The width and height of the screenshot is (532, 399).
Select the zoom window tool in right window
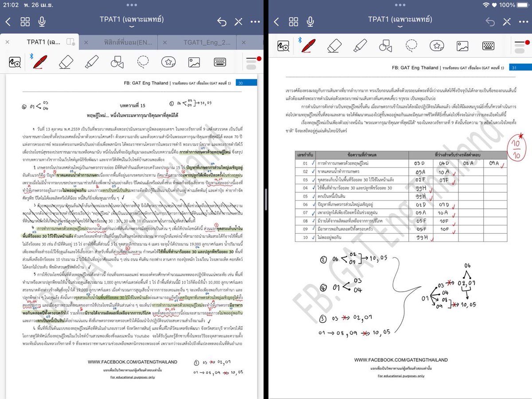[283, 46]
